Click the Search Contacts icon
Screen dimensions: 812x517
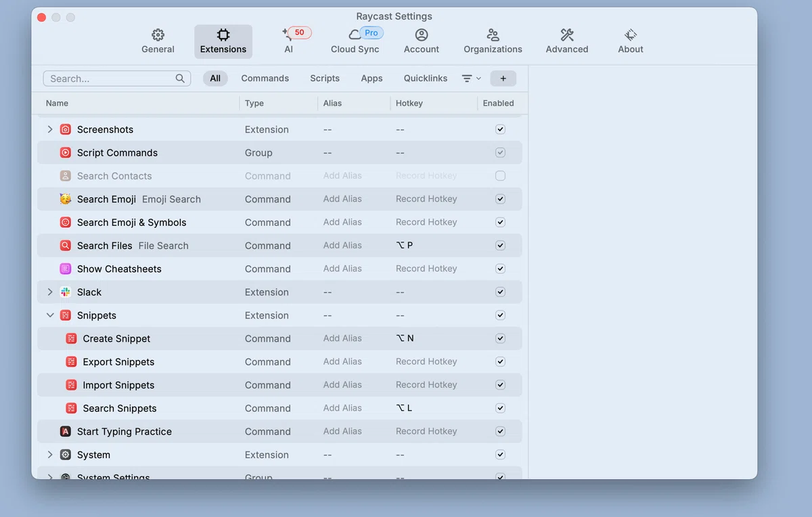coord(66,176)
